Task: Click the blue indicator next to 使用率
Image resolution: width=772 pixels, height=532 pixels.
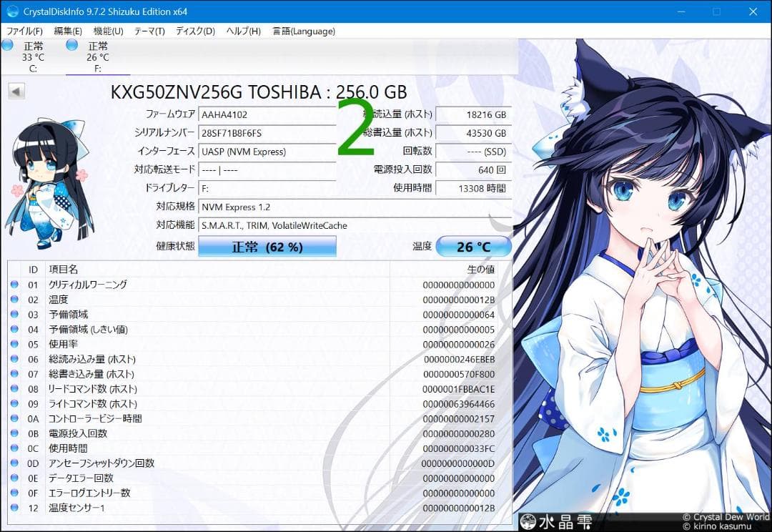Action: [15, 344]
